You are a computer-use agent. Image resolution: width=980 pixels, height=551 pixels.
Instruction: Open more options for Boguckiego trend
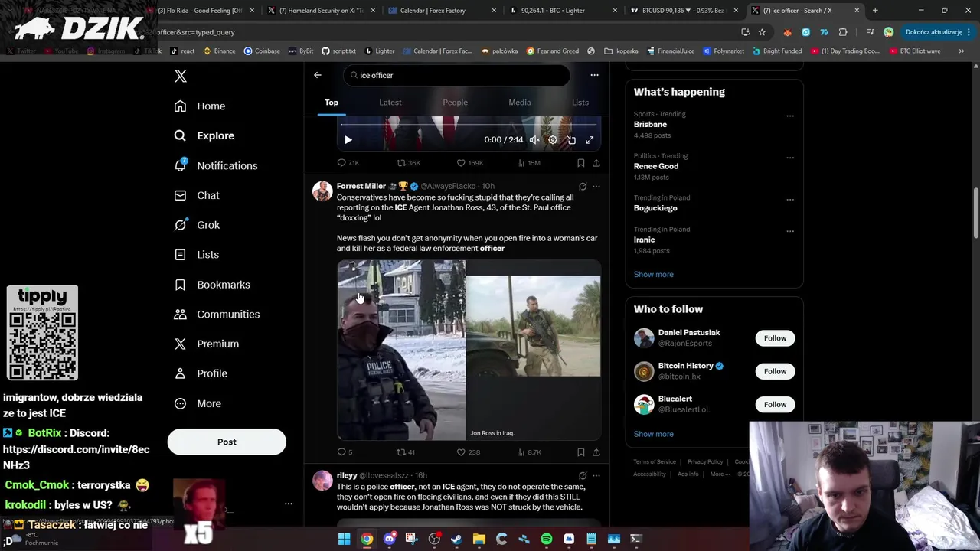pos(790,200)
